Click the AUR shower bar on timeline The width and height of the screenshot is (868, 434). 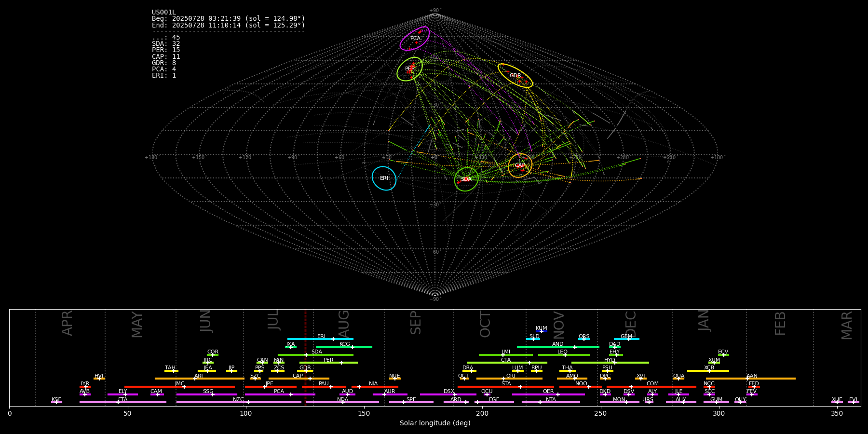[x=390, y=394]
